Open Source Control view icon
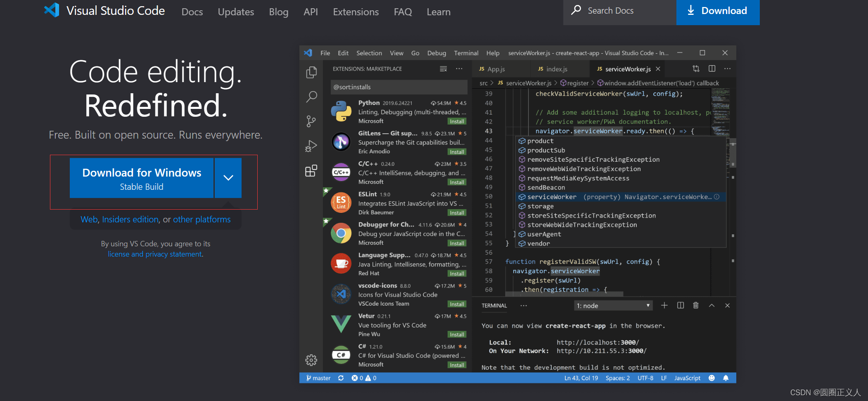 [x=311, y=121]
